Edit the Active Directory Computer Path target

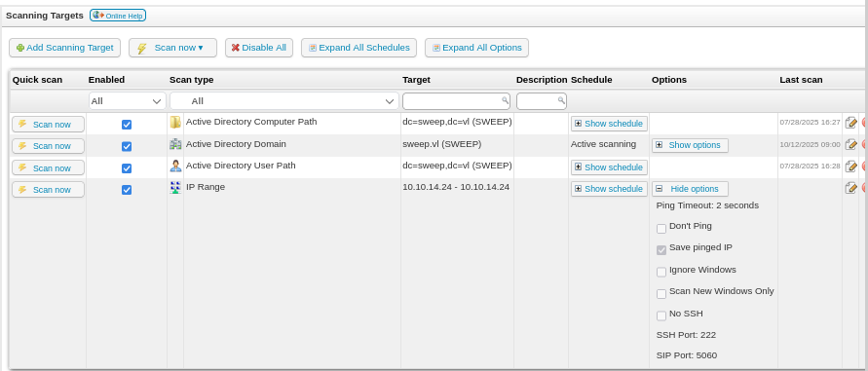(850, 123)
